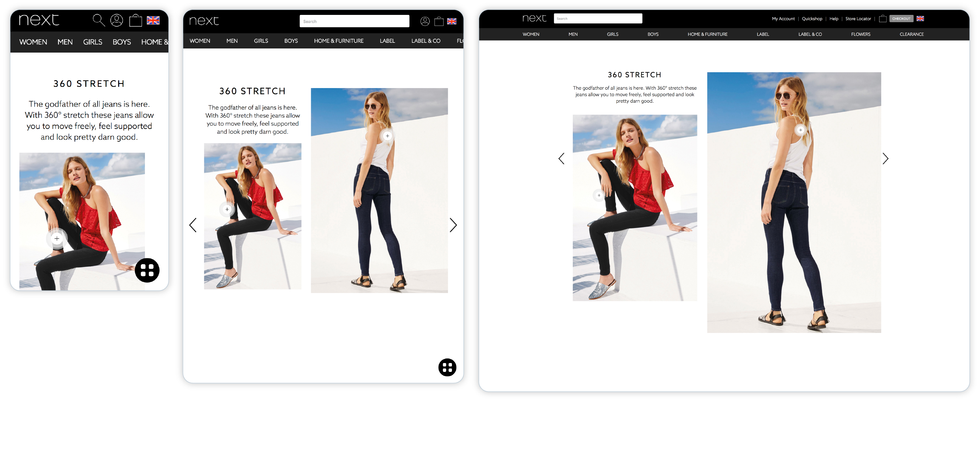This screenshot has height=453, width=980.
Task: Click the UK flag in mobile header
Action: (x=153, y=21)
